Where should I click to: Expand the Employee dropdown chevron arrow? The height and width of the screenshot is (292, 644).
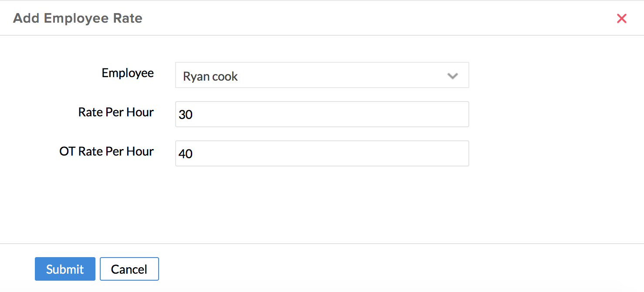pos(453,76)
